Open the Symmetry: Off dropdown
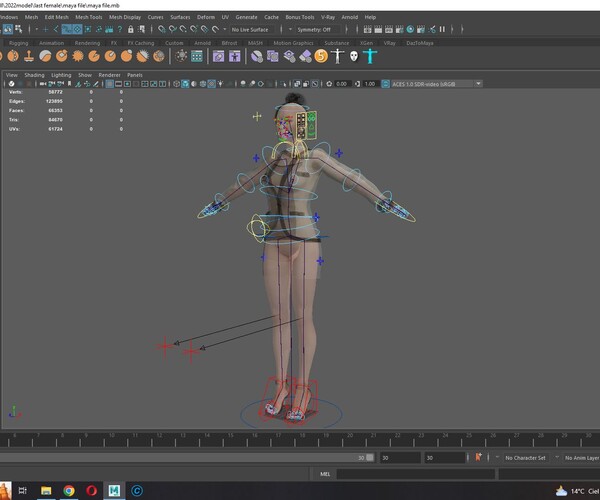 317,29
